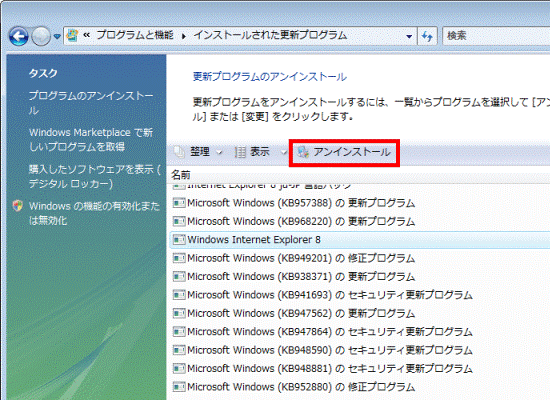The width and height of the screenshot is (550, 400).
Task: Select プログラムと機能 in the breadcrumb
Action: click(x=135, y=35)
